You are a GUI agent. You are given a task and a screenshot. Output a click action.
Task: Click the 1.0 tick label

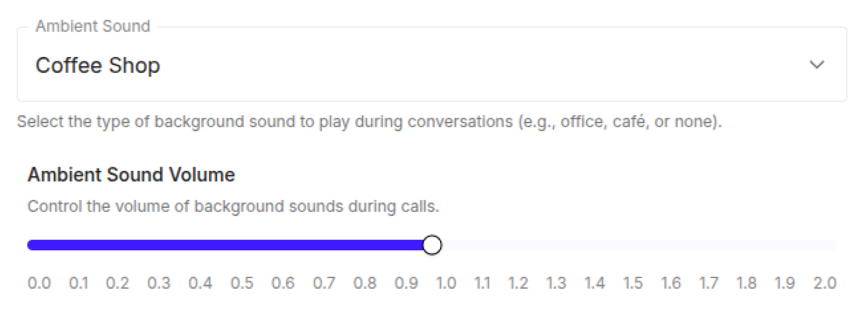446,283
